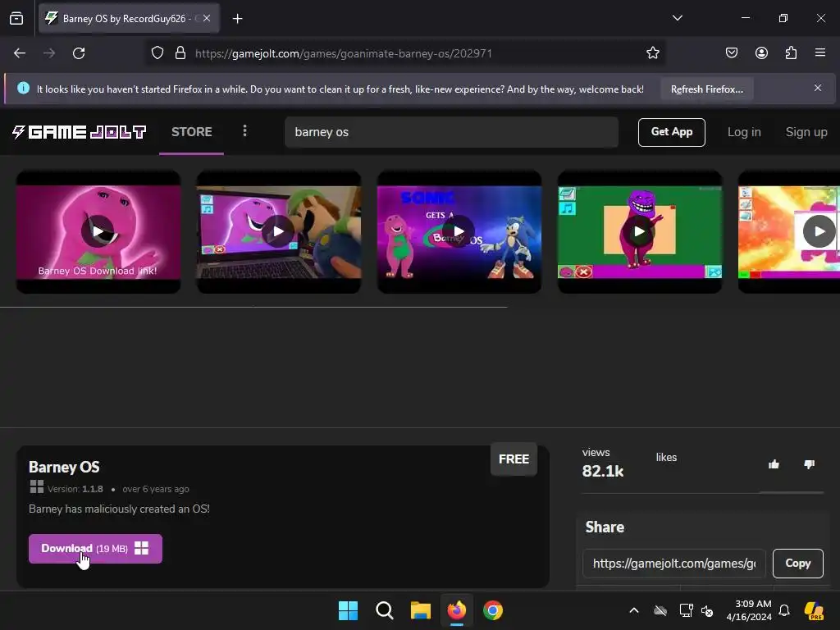Open the Log in link
Screen dimensions: 840x630
pos(743,132)
